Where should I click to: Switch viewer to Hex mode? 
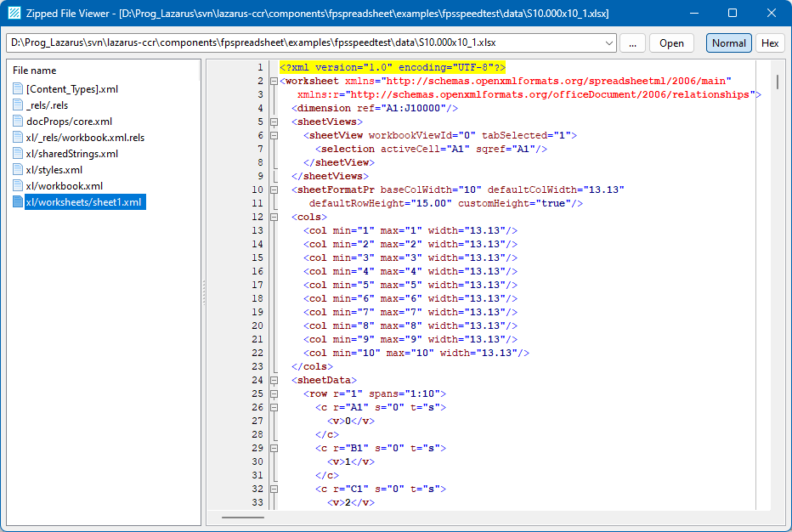[x=770, y=42]
